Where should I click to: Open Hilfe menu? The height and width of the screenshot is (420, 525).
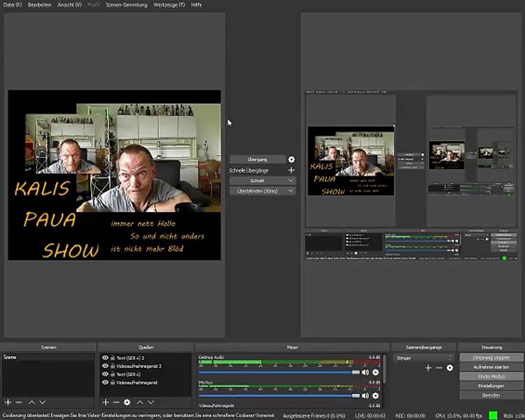pos(197,5)
